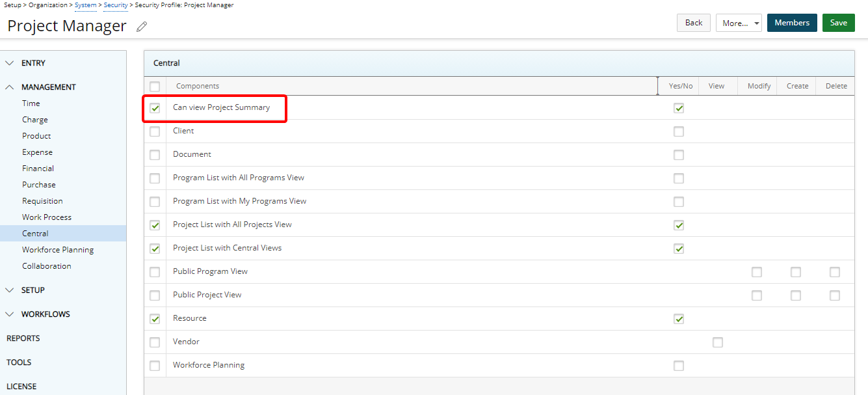Enable Modify for Public Program View
Screen dimensions: 868x395
(x=757, y=272)
